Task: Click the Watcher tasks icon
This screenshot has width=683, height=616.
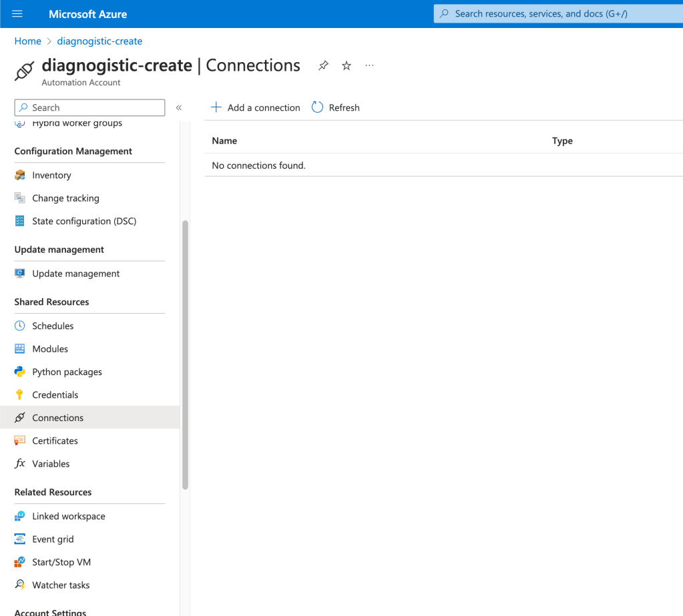Action: tap(19, 585)
